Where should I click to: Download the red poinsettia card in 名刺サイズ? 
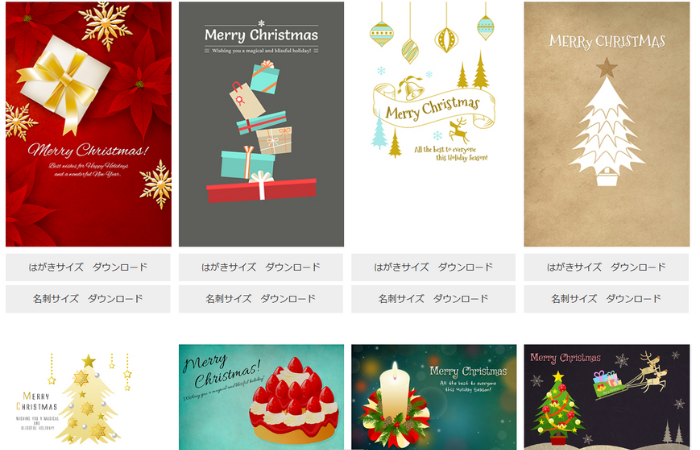[88, 299]
